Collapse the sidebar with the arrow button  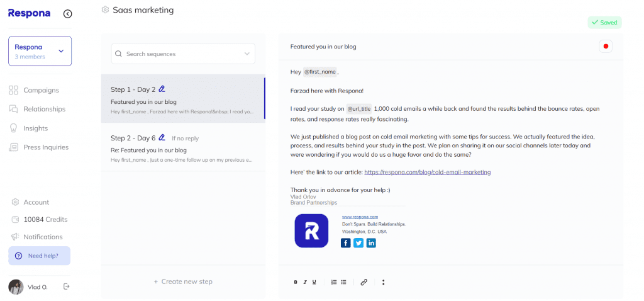pos(68,14)
